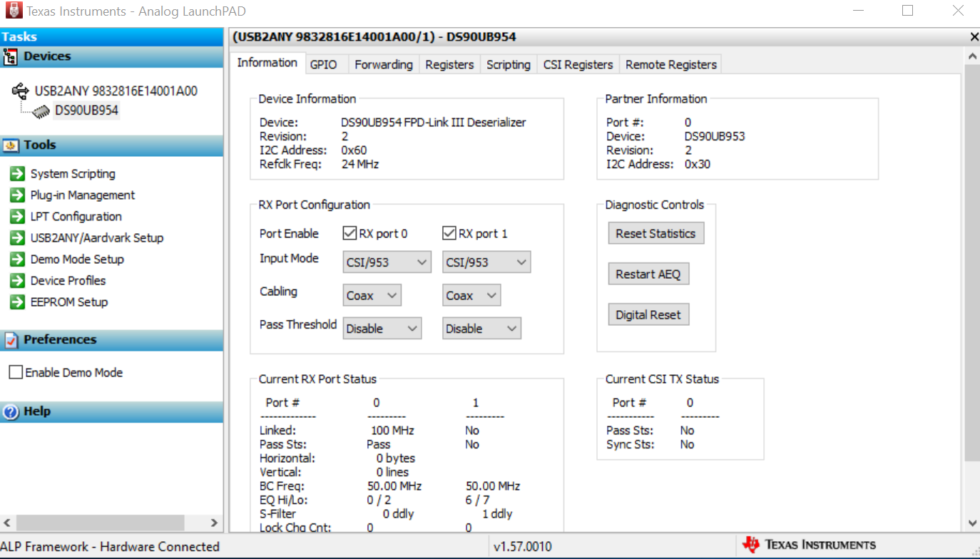Click the Help question mark icon
The height and width of the screenshot is (559, 980).
10,412
